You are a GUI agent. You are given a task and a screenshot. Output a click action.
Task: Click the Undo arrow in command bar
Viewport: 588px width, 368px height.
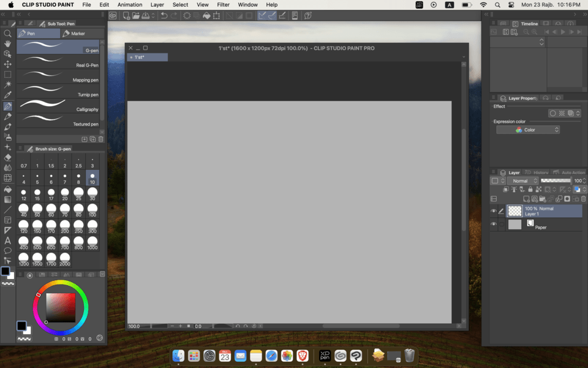click(x=164, y=15)
